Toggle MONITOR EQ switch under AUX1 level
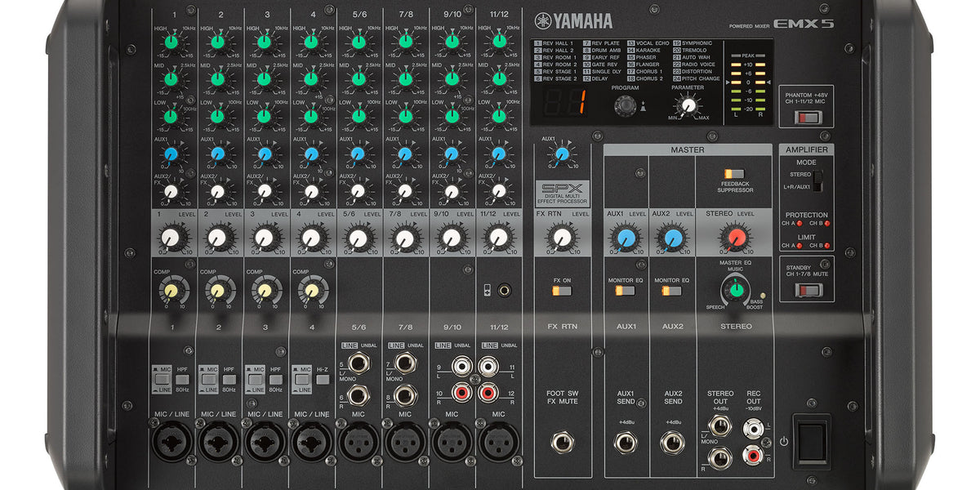980x490 pixels. 626,291
